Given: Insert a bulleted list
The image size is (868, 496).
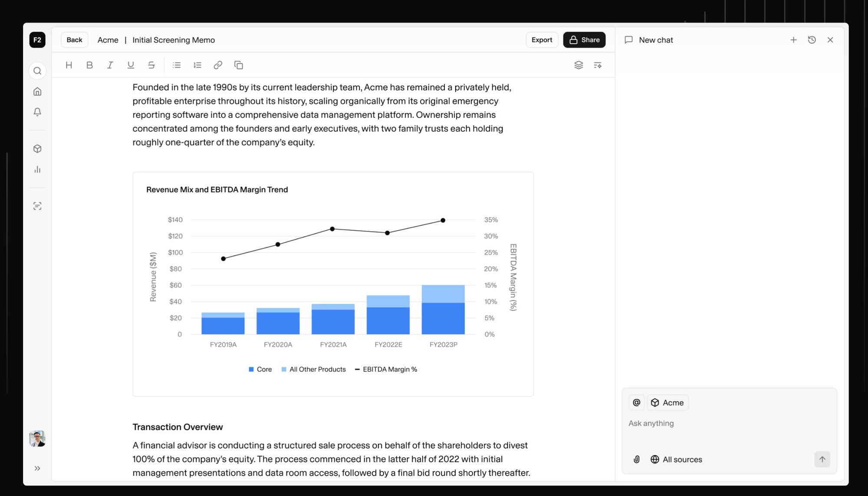Looking at the screenshot, I should coord(177,65).
